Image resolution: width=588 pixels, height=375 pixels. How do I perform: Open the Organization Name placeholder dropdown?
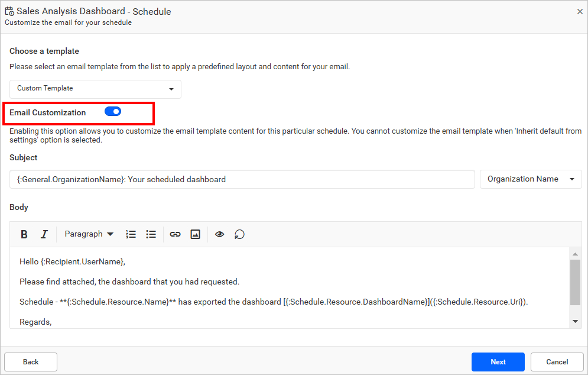point(530,179)
